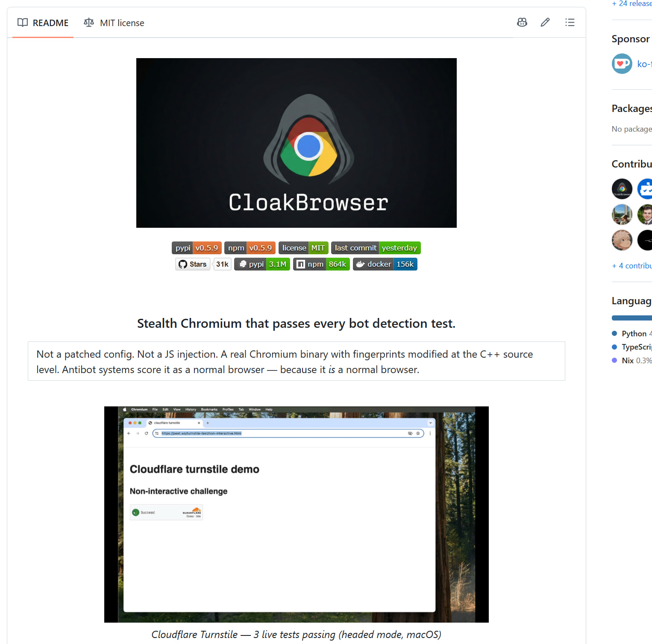Click the heading 'Stealth Chromium that passes every bot detection test.'
Viewport: 652px width, 644px height.
click(297, 323)
